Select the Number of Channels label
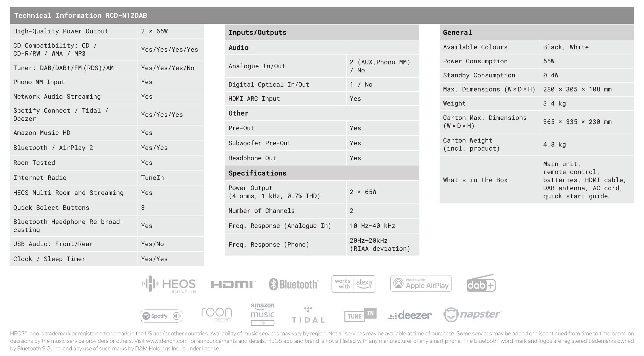 [261, 211]
